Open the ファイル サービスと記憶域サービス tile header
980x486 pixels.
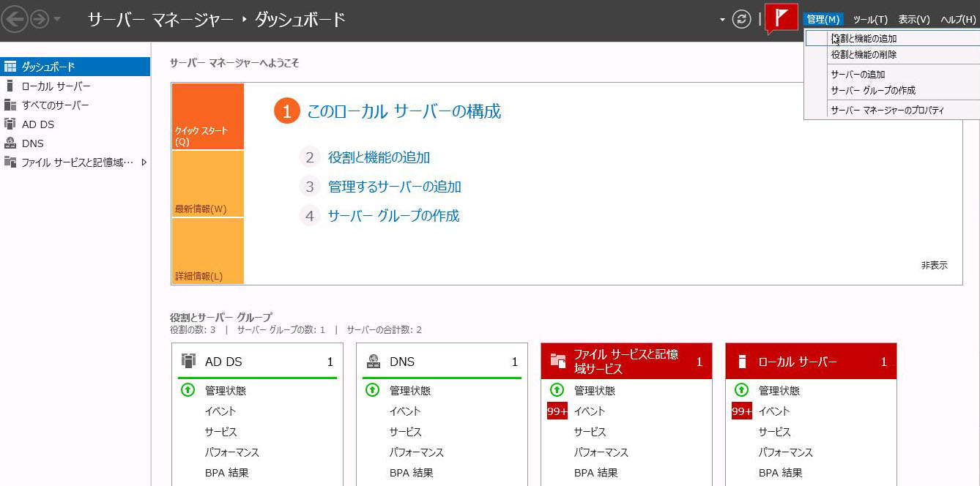click(626, 362)
